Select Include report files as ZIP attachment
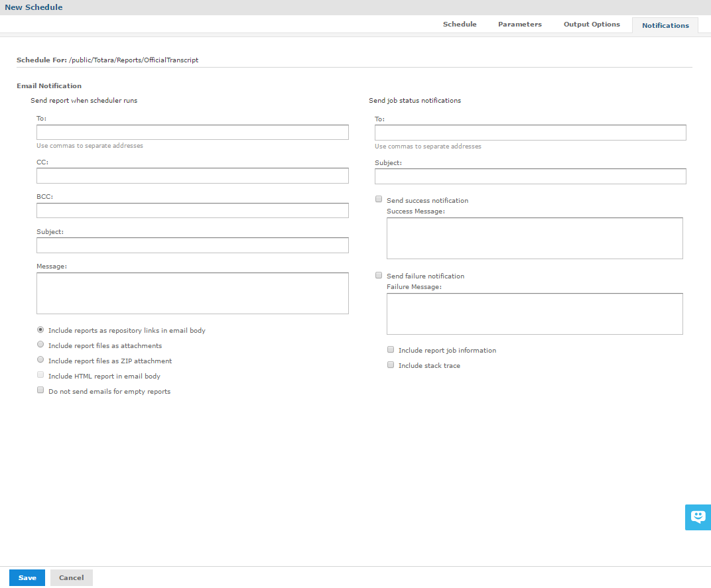 [x=41, y=360]
